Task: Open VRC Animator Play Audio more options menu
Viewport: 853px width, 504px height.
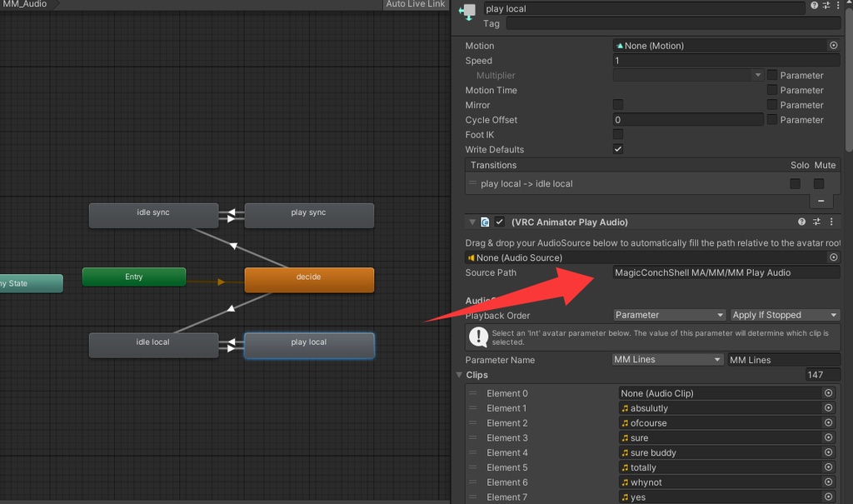Action: click(x=831, y=222)
